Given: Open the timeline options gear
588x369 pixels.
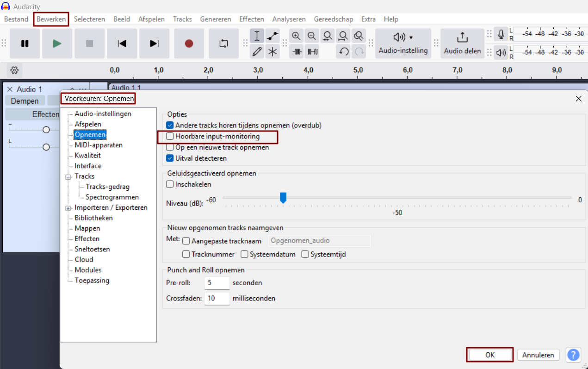Looking at the screenshot, I should point(14,70).
